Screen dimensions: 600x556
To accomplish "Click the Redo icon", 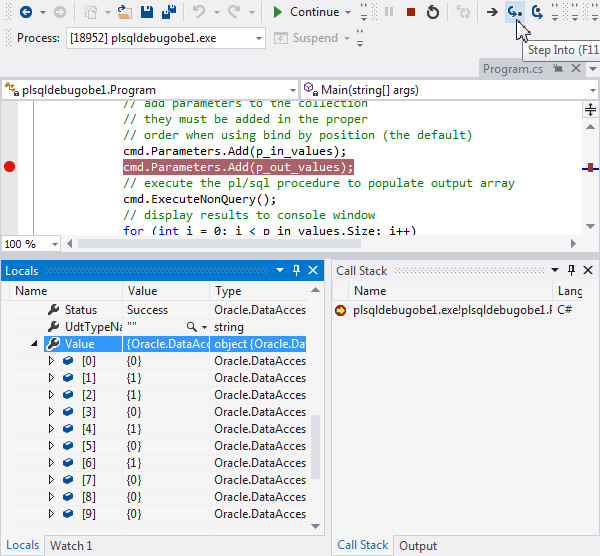I will 234,12.
